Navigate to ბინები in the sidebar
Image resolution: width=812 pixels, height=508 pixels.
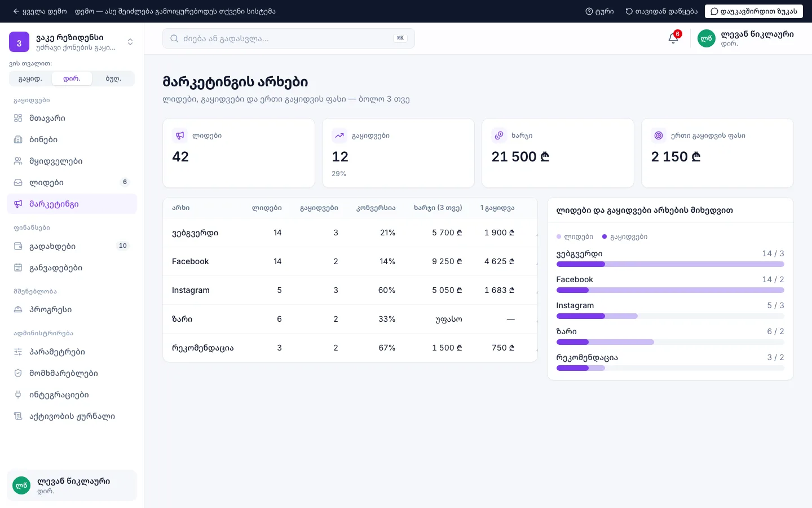pos(72,139)
